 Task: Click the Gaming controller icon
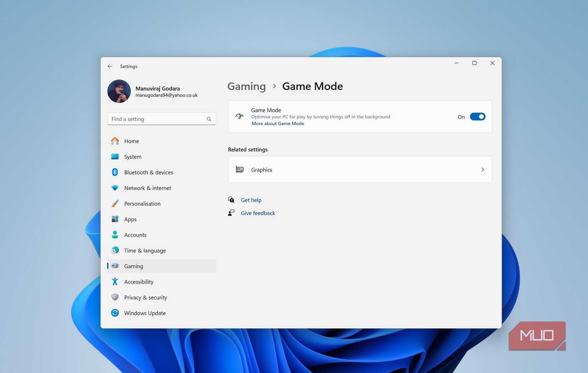115,266
